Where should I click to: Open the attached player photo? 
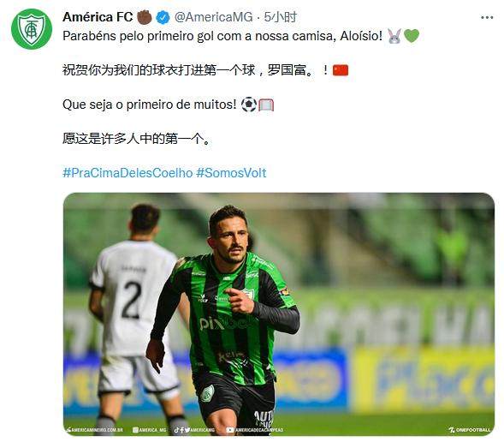[279, 314]
